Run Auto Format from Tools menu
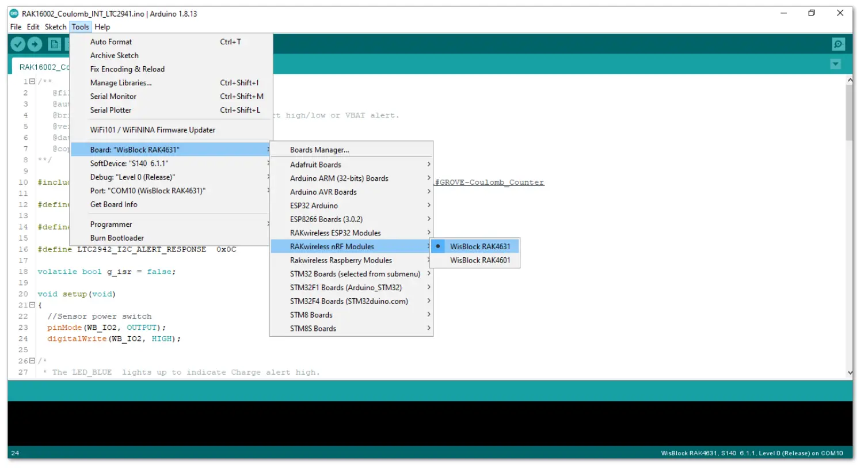Image resolution: width=868 pixels, height=468 pixels. click(171, 42)
